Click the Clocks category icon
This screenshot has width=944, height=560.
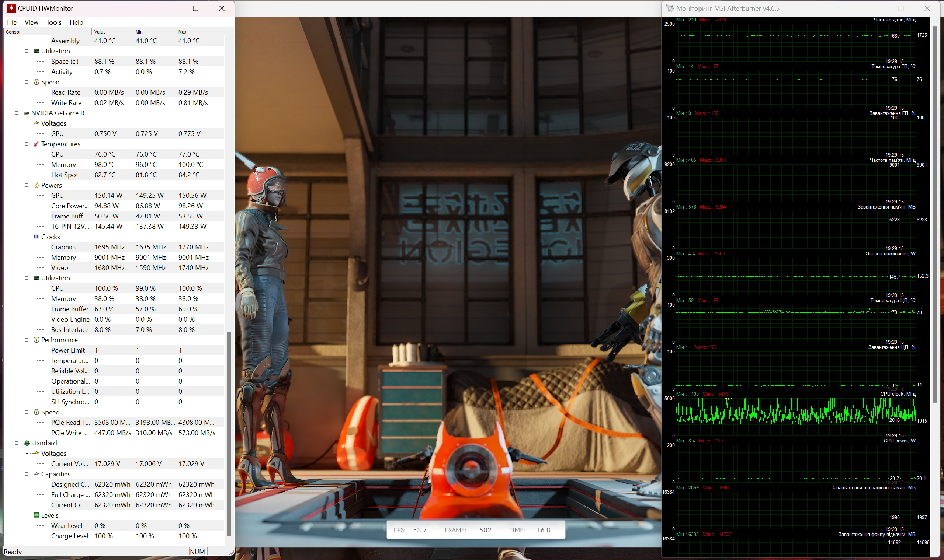(x=36, y=237)
